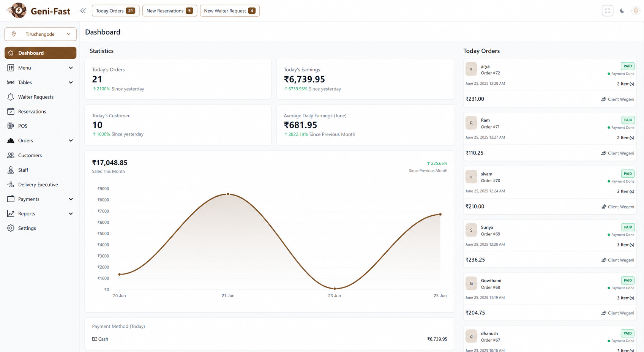This screenshot has width=644, height=352.
Task: Click the New Waiter Request 4 button
Action: click(x=230, y=11)
